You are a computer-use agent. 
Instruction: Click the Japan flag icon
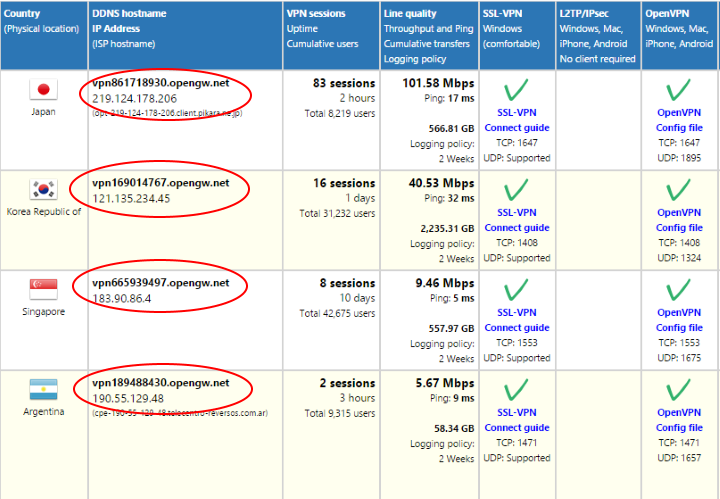(43, 91)
